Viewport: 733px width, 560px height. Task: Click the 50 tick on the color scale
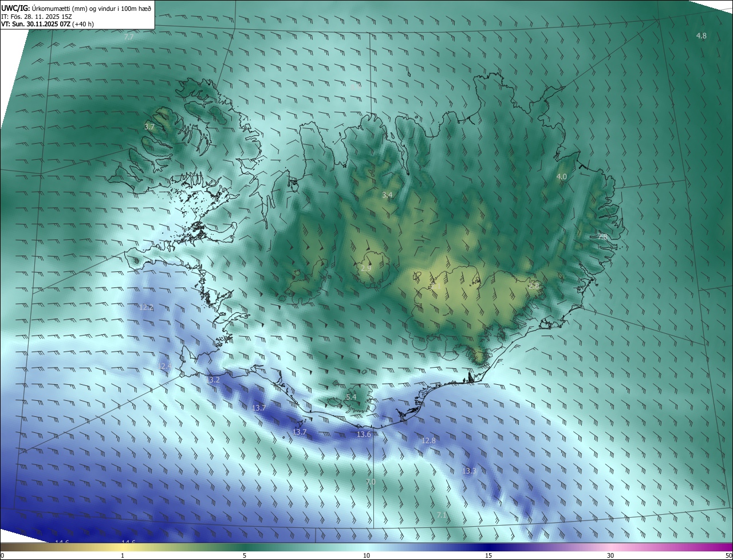click(x=728, y=555)
